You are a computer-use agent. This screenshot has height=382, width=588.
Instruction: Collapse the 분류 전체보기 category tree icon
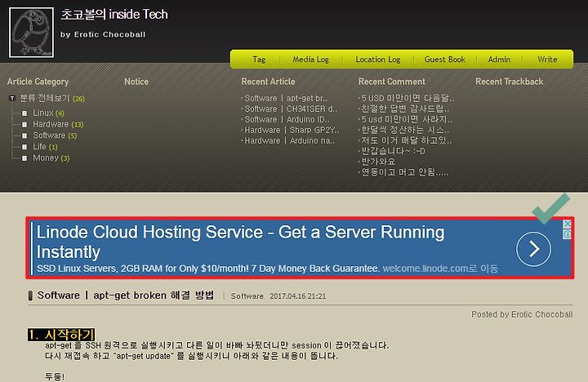12,98
